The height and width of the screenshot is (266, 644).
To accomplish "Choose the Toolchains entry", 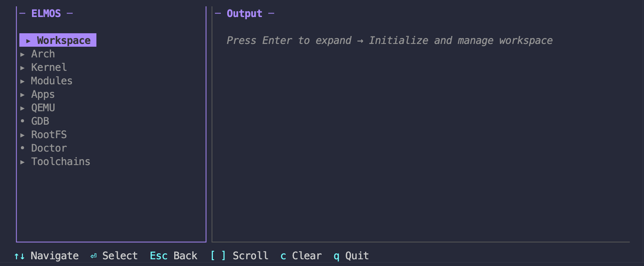I will (60, 161).
